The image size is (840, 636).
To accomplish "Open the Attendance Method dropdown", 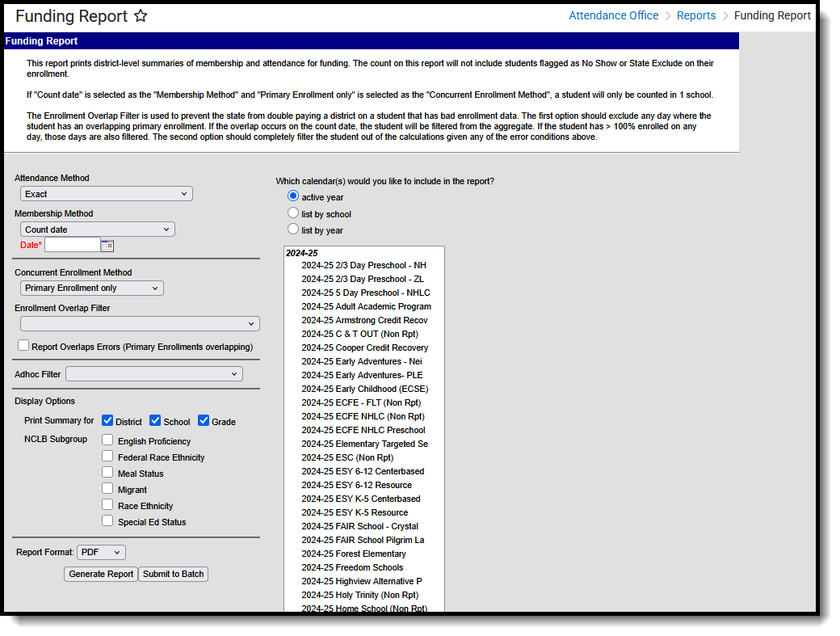I will coord(106,194).
